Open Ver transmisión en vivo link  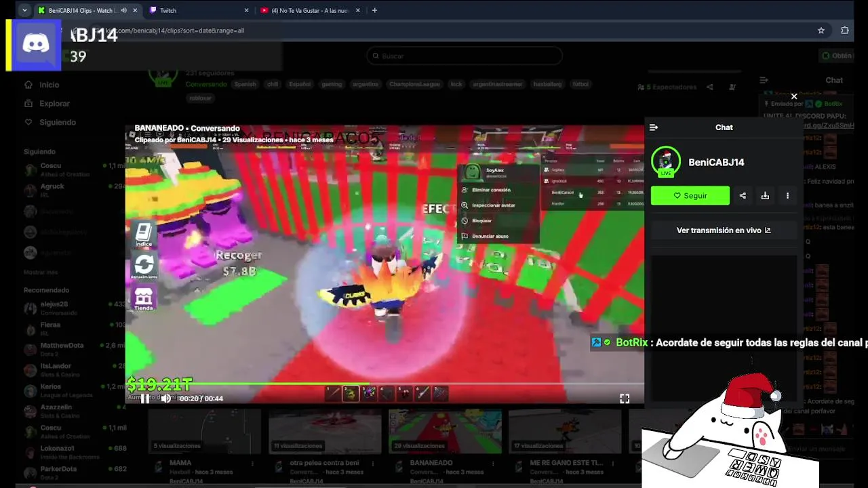coord(724,230)
